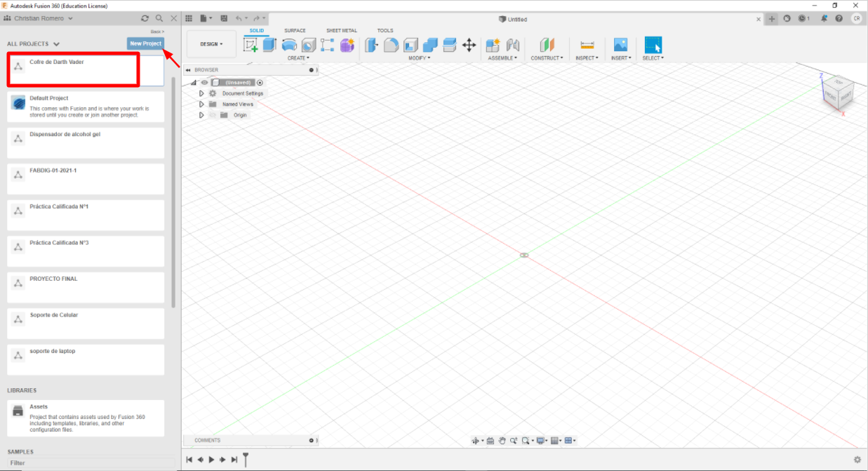Open the CREATE dropdown menu
The width and height of the screenshot is (868, 471).
[298, 58]
